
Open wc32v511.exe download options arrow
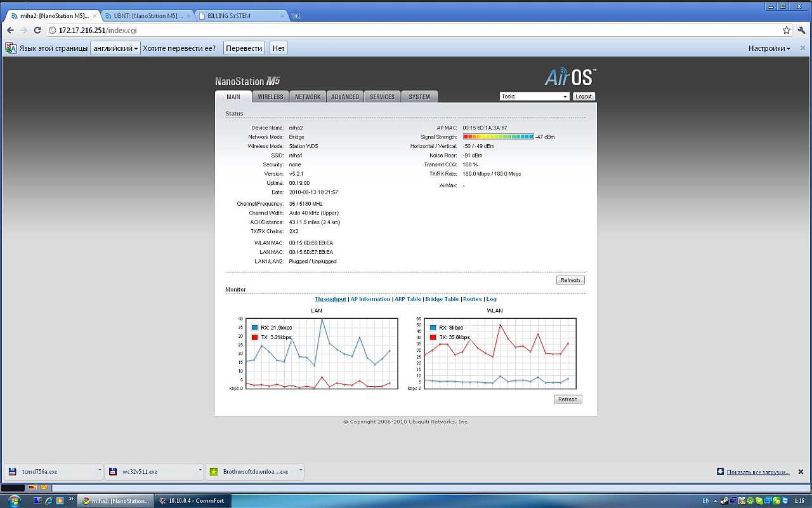pyautogui.click(x=200, y=471)
